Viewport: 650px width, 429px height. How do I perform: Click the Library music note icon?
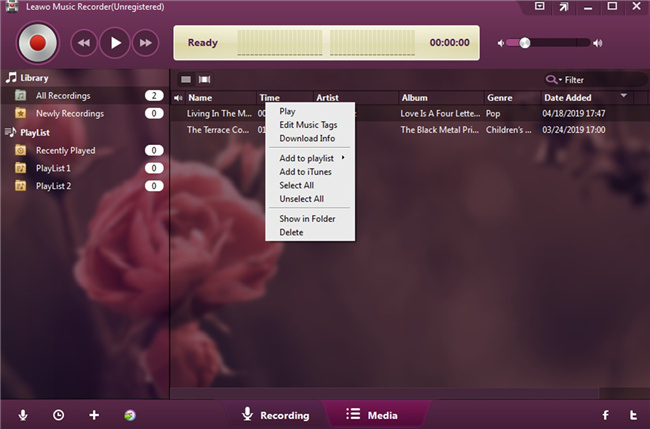pos(11,78)
